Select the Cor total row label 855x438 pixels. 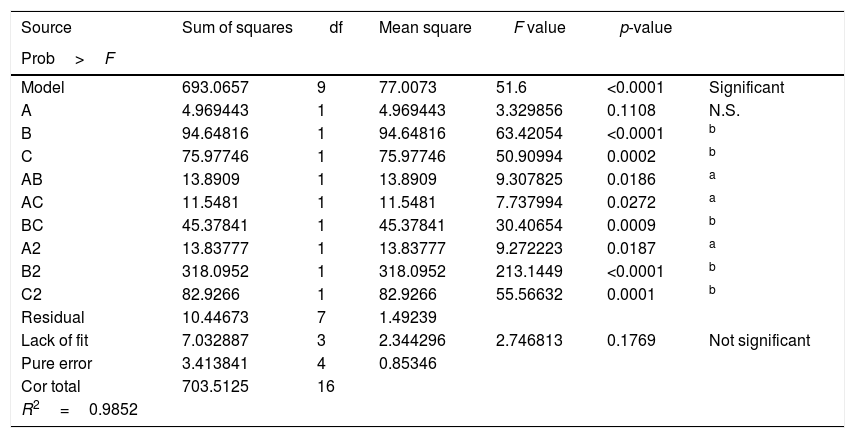50,386
